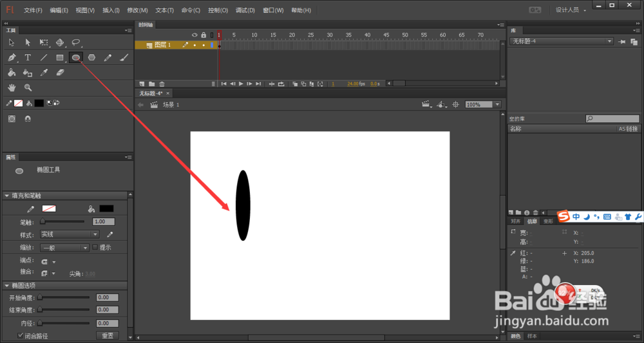Toggle onion skin button
This screenshot has width=644, height=343.
tap(296, 84)
